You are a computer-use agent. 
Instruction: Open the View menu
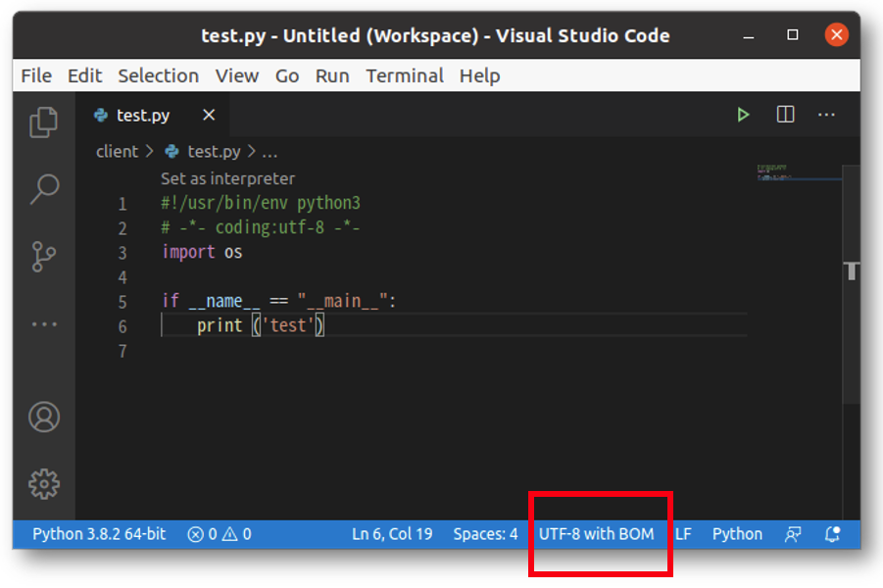pos(237,75)
